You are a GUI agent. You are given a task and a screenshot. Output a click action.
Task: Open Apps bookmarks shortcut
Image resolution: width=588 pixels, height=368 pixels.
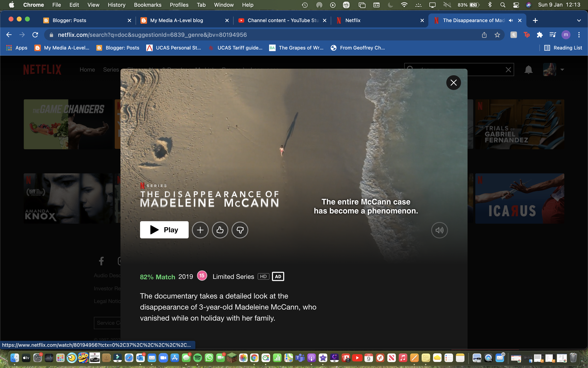pyautogui.click(x=17, y=48)
